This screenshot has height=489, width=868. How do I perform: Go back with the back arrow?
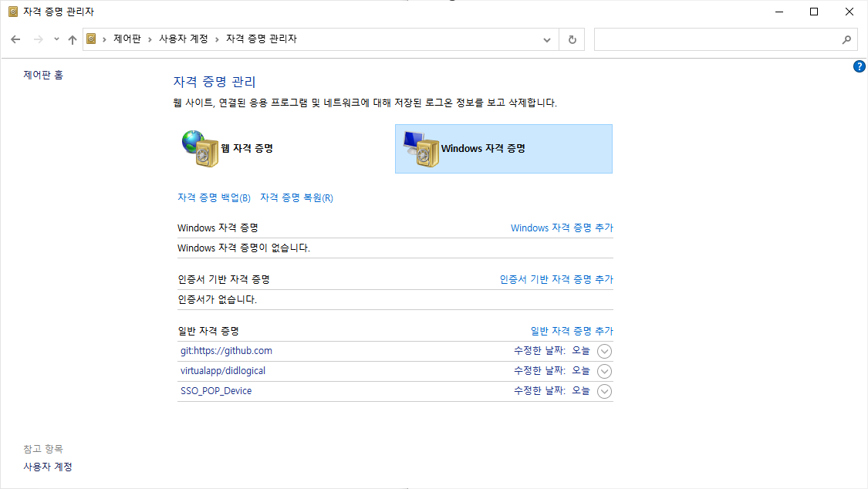click(x=15, y=39)
